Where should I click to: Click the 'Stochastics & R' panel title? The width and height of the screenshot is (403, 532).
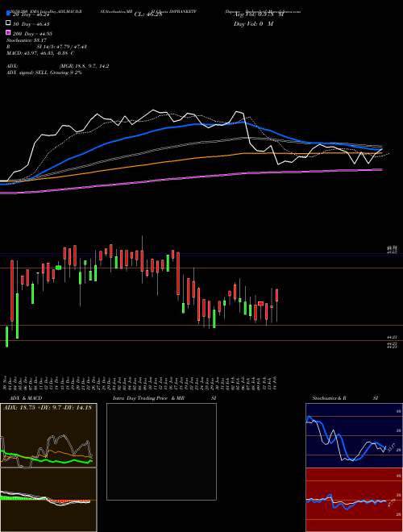click(x=330, y=398)
